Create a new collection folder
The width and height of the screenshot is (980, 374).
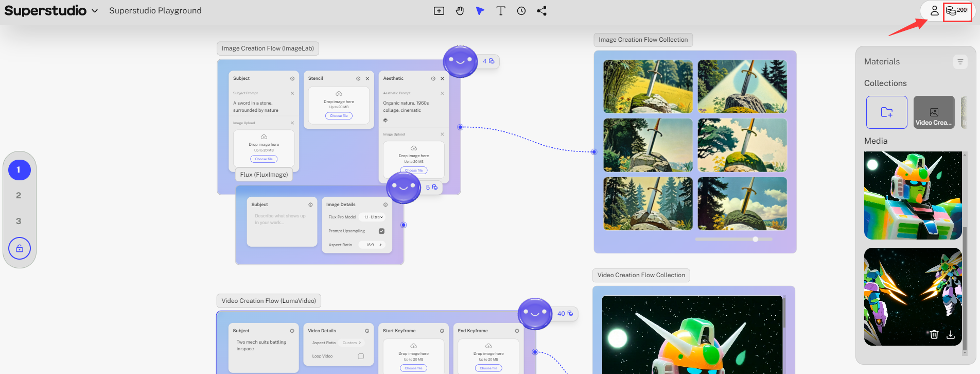pyautogui.click(x=886, y=112)
